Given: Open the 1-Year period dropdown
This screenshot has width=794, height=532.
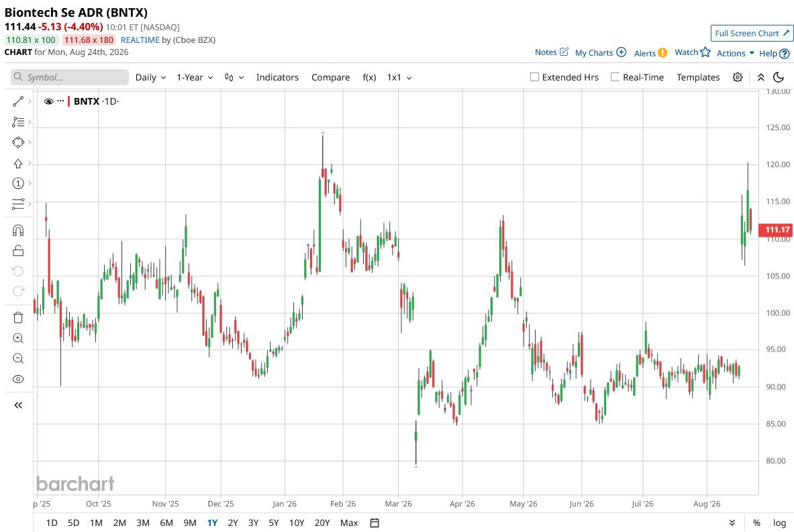Looking at the screenshot, I should 195,77.
